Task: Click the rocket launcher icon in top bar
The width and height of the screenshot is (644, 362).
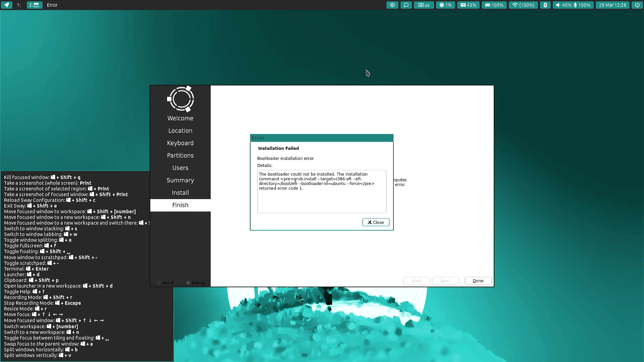Action: (x=6, y=5)
